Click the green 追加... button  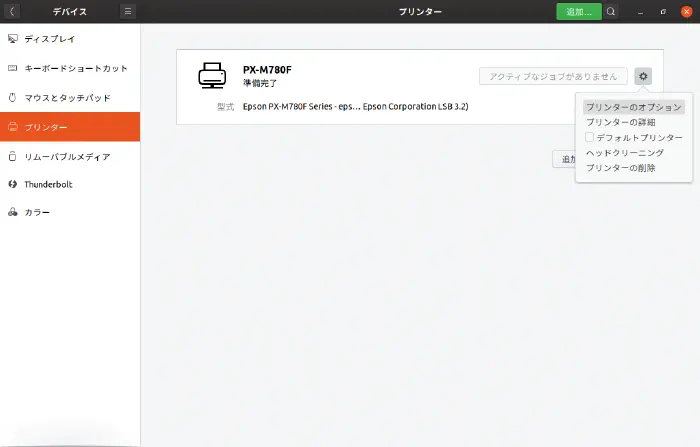[579, 11]
